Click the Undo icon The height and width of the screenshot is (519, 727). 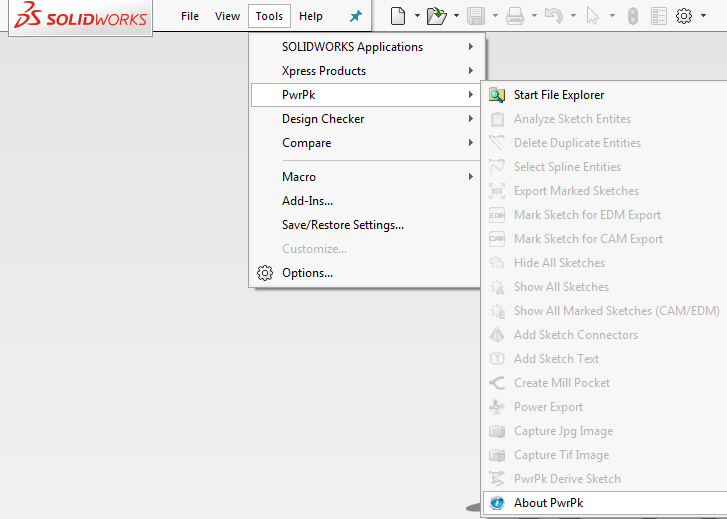[x=554, y=16]
